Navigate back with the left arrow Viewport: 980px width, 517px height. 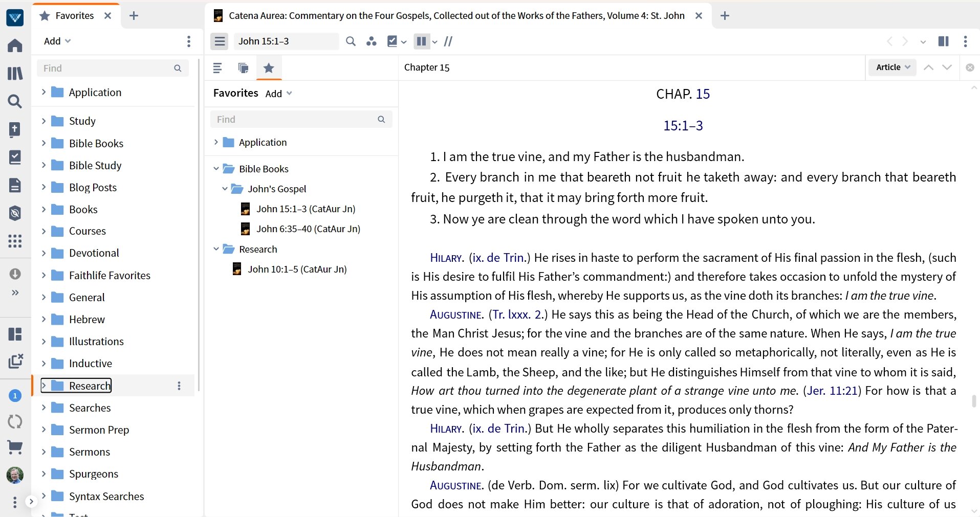tap(889, 41)
